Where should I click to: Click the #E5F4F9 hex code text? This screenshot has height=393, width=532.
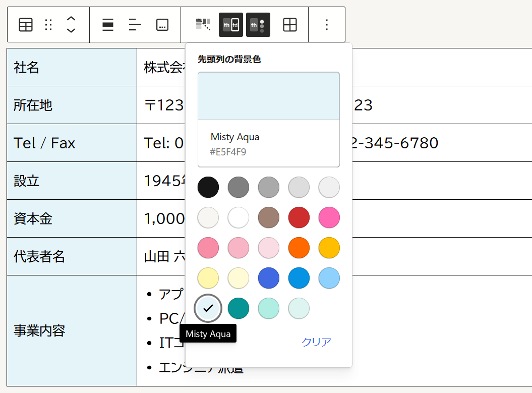point(227,152)
